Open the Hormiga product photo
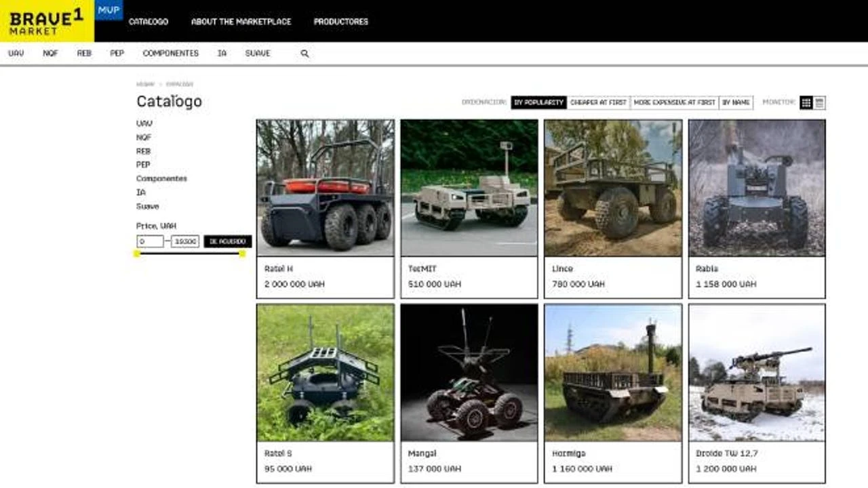 coord(613,373)
